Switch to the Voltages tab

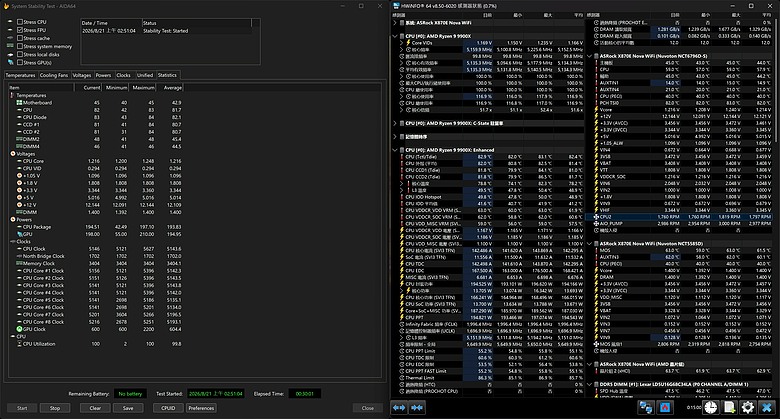pyautogui.click(x=82, y=75)
